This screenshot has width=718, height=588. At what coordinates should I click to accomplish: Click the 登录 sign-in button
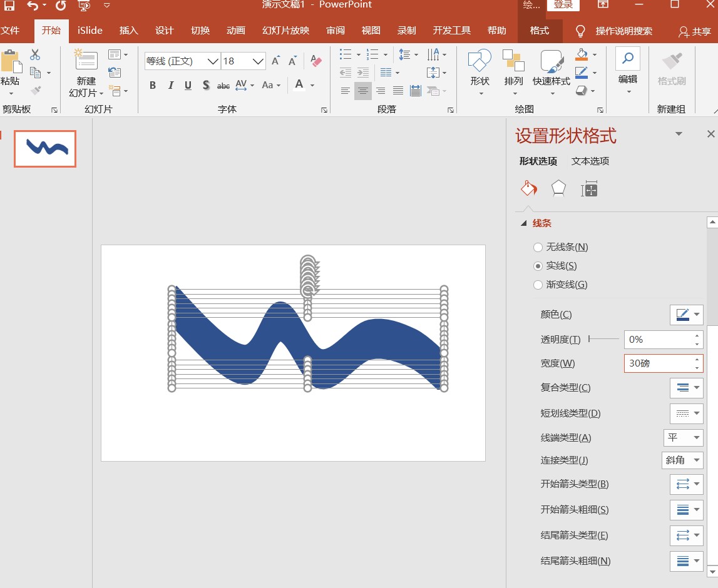tap(563, 5)
